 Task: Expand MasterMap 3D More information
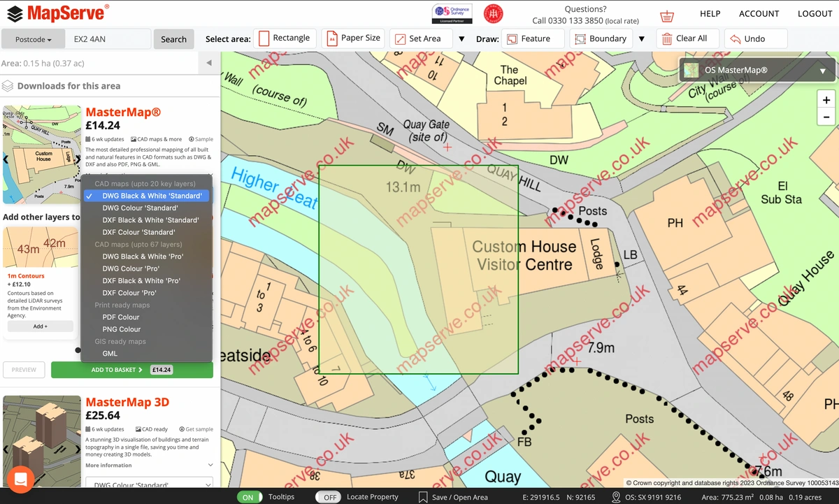coord(149,465)
